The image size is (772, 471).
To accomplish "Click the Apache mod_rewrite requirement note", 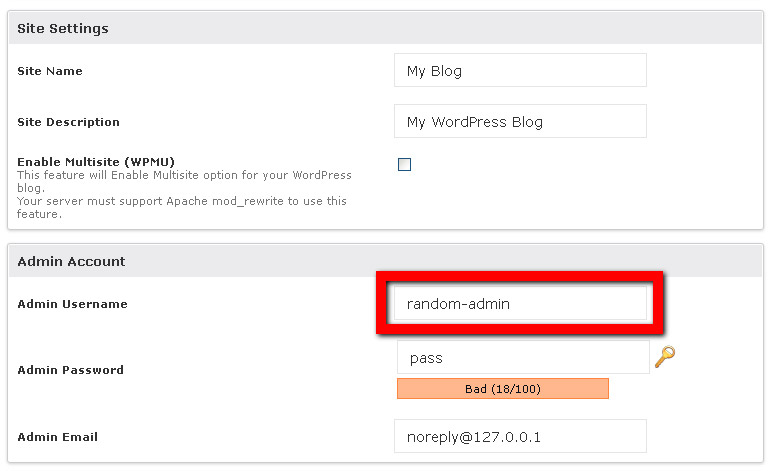I will point(182,207).
